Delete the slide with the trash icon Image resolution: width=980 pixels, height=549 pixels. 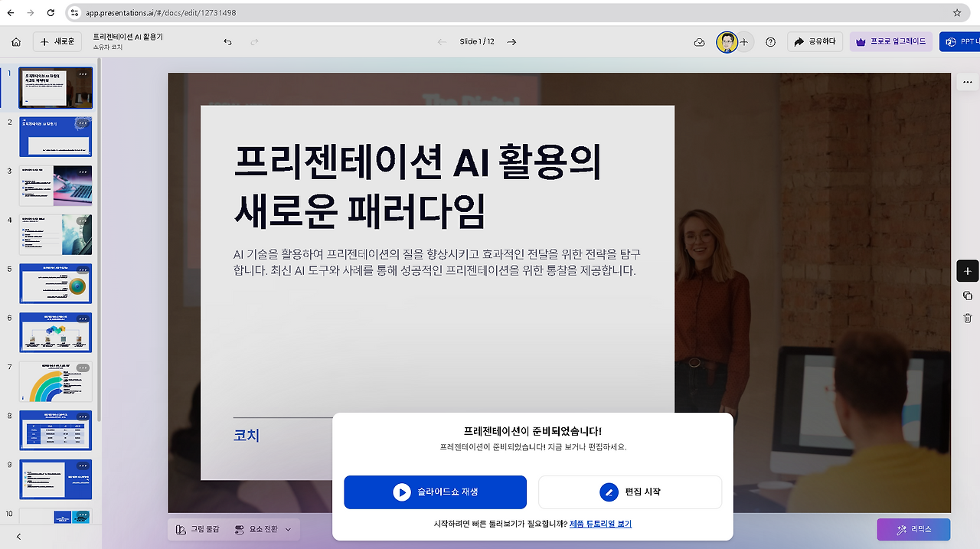click(967, 317)
